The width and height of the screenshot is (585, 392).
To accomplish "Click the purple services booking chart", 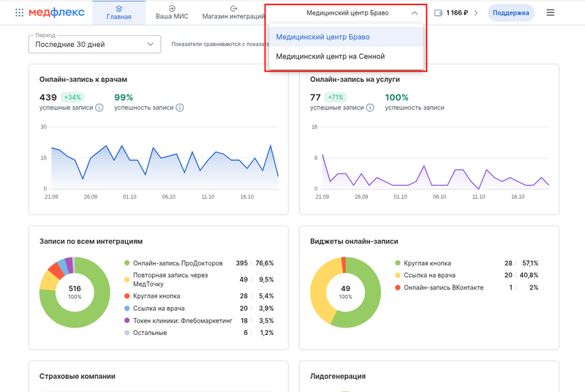I will (435, 173).
